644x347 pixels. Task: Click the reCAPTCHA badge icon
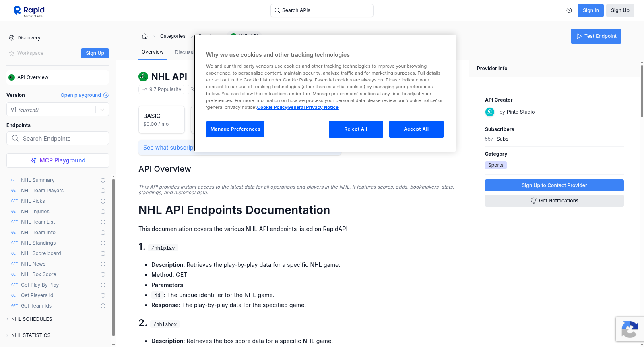tap(630, 329)
